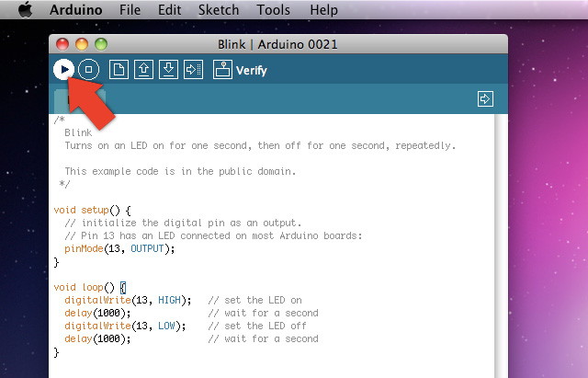The image size is (588, 378).
Task: Close the Blink window with red button
Action: click(63, 43)
